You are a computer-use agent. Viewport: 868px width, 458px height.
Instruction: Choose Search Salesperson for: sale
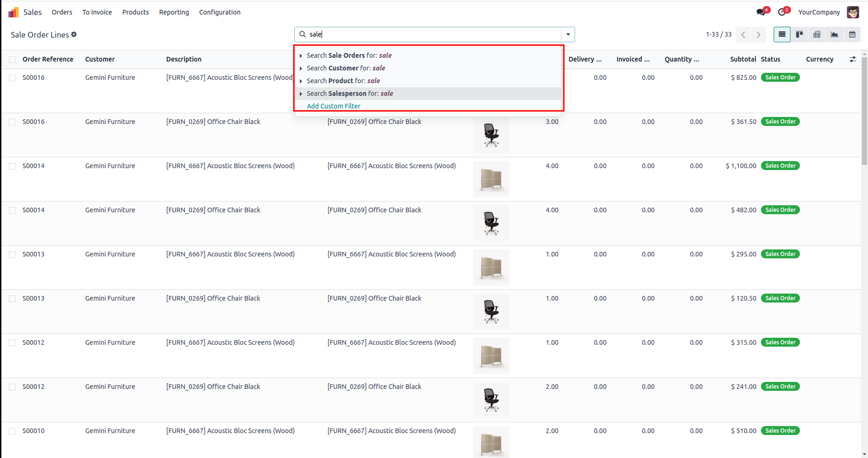click(350, 93)
